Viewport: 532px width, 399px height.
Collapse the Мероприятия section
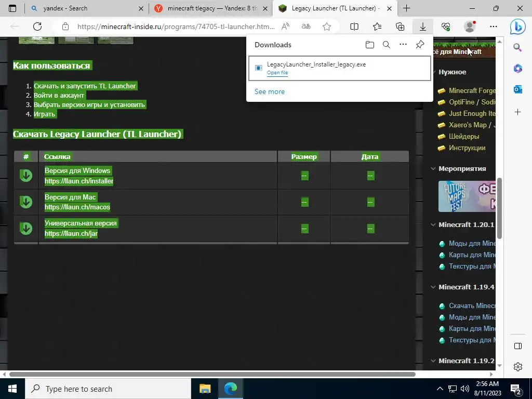[x=433, y=169]
